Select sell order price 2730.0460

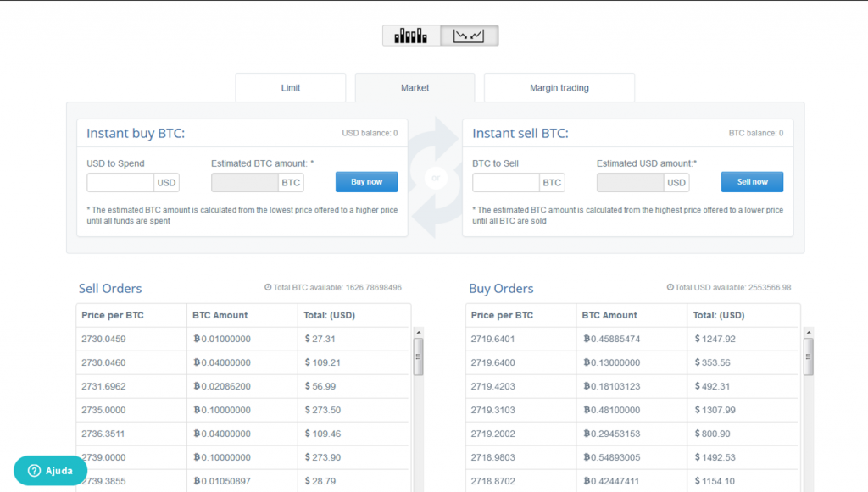103,362
